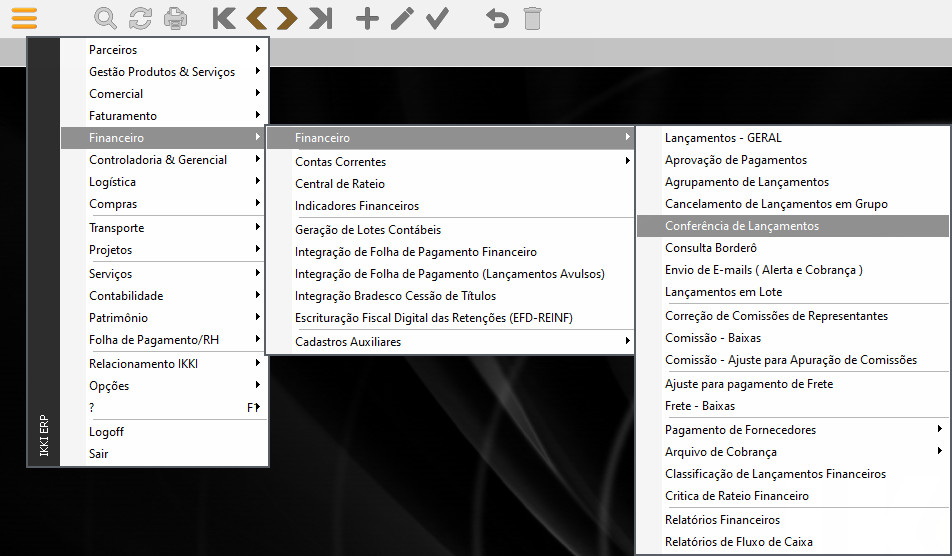Open the Opções menu entry
The width and height of the screenshot is (952, 556).
164,385
